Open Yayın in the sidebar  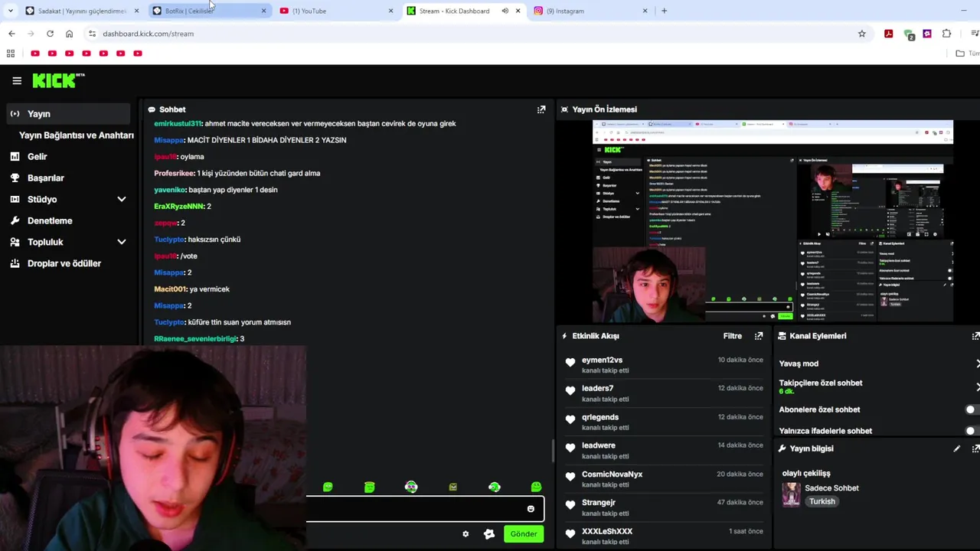coord(69,113)
